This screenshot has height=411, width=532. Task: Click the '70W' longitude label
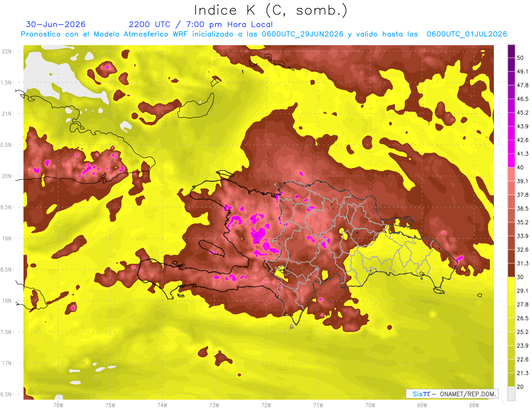click(370, 405)
